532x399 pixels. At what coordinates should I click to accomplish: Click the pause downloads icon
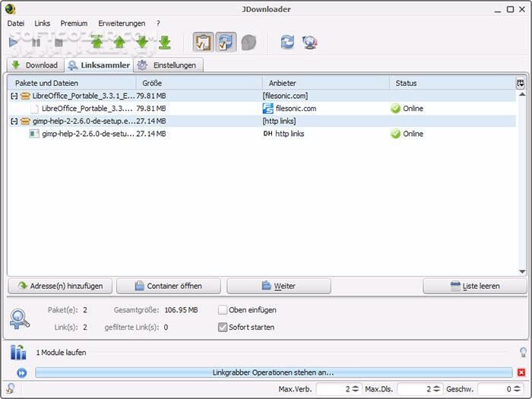point(36,43)
